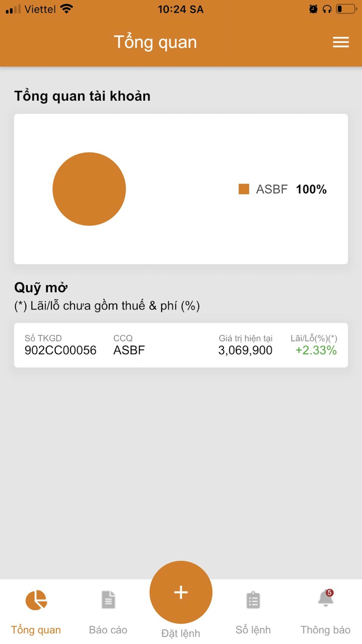Tap the Đặt lệnh label
The width and height of the screenshot is (362, 644).
pyautogui.click(x=181, y=633)
